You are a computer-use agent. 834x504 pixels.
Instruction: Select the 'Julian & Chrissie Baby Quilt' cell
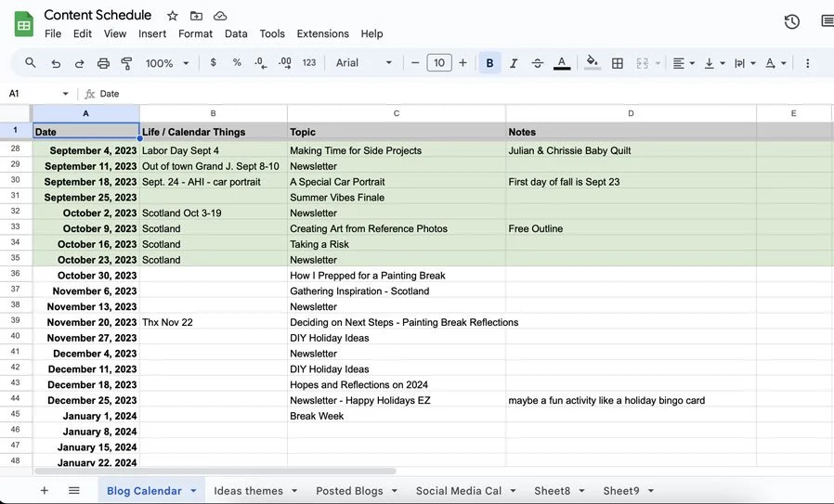coord(631,150)
